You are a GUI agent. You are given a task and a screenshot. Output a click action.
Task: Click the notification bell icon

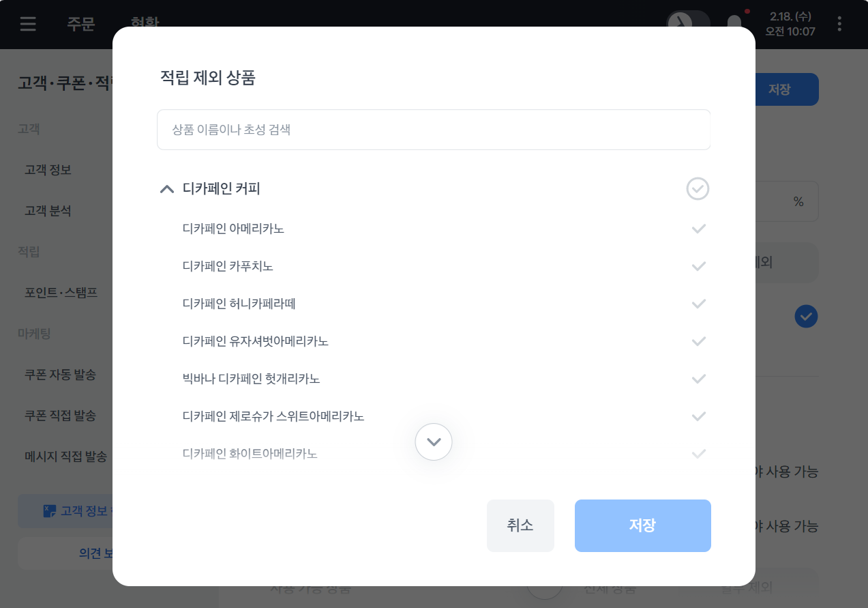point(734,23)
